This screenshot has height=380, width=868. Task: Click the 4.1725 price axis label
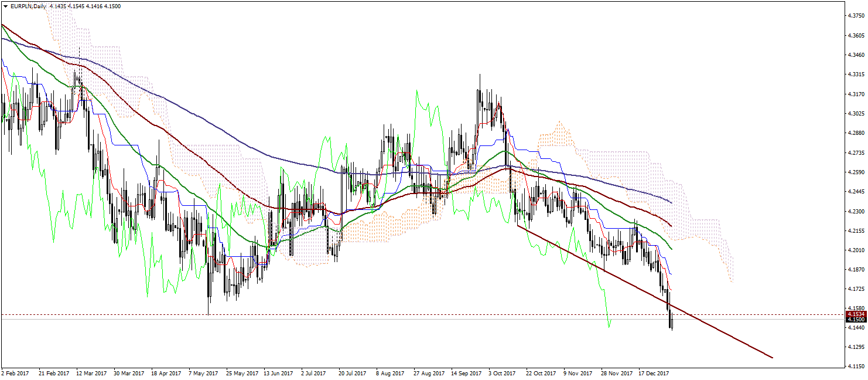tap(856, 289)
